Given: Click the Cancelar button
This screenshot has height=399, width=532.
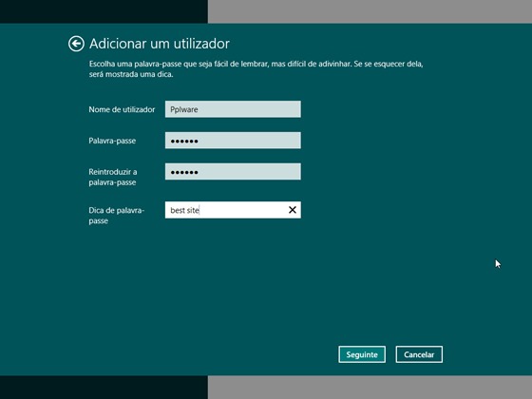Looking at the screenshot, I should click(419, 354).
